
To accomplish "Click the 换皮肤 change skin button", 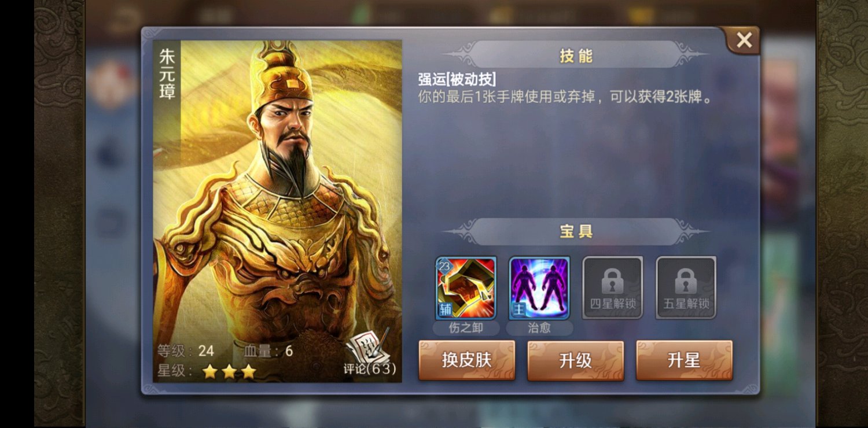I will 467,360.
